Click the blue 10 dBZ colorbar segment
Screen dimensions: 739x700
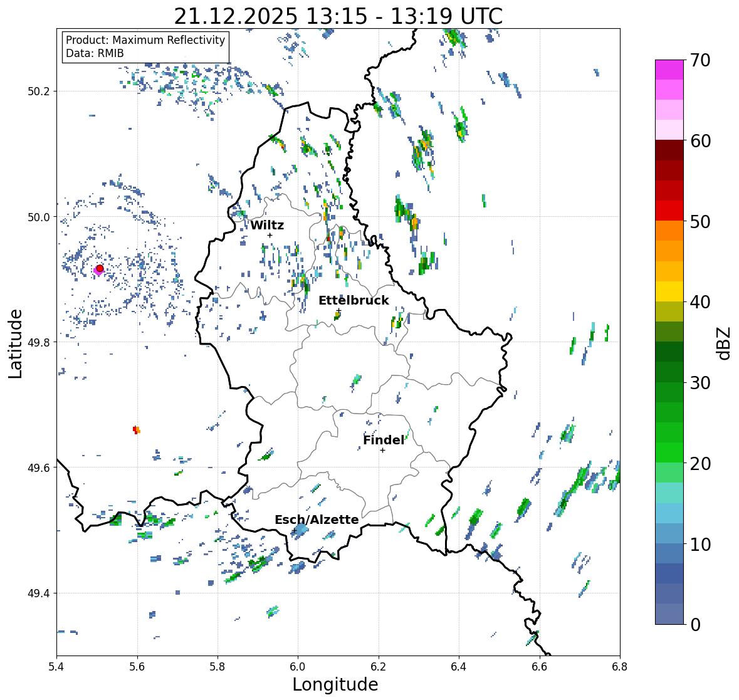(x=669, y=533)
